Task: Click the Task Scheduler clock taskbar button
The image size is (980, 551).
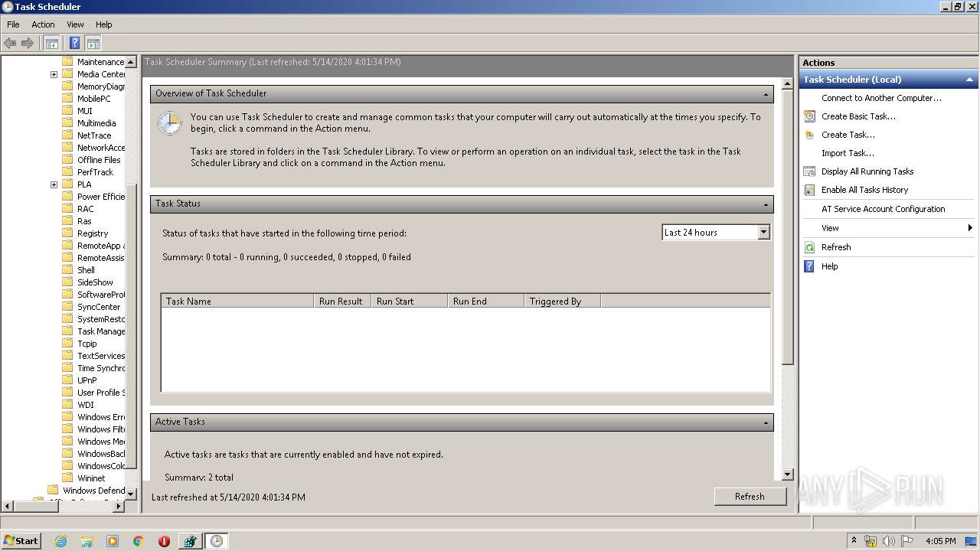Action: coord(217,541)
